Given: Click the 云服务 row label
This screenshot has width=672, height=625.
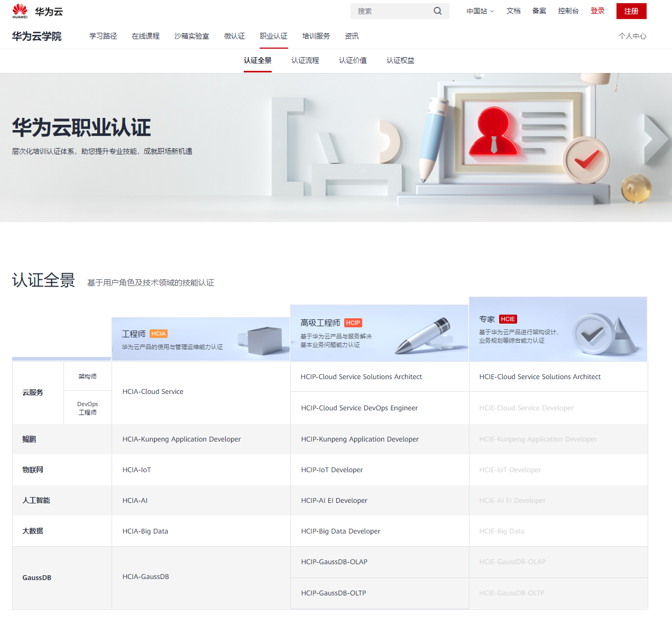Looking at the screenshot, I should click(33, 393).
